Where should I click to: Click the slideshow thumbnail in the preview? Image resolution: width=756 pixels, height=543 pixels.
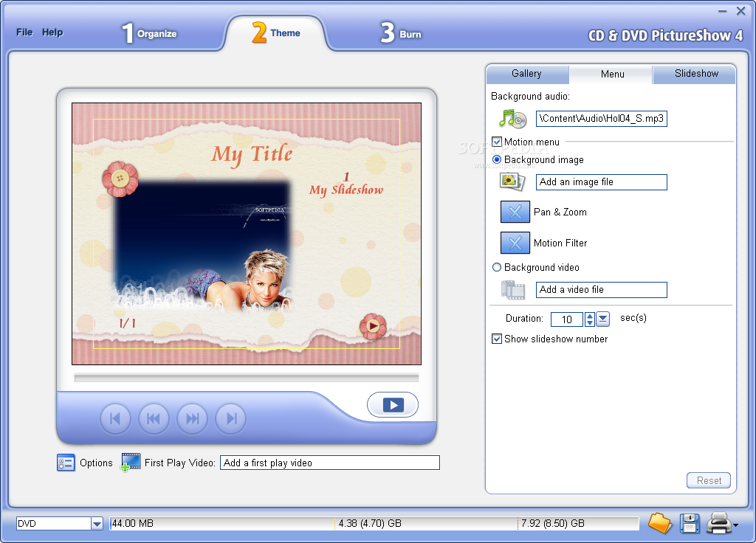pyautogui.click(x=202, y=246)
